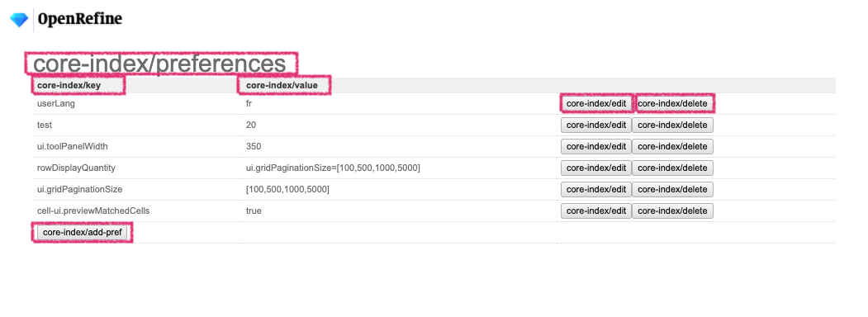868x317 pixels.
Task: Select the cell-ui.previewMatchedCells key text
Action: (x=93, y=211)
